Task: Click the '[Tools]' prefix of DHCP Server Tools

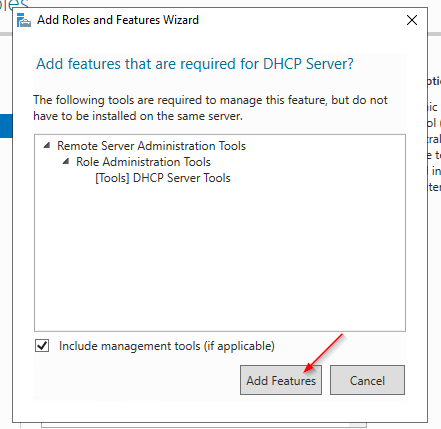Action: point(112,178)
